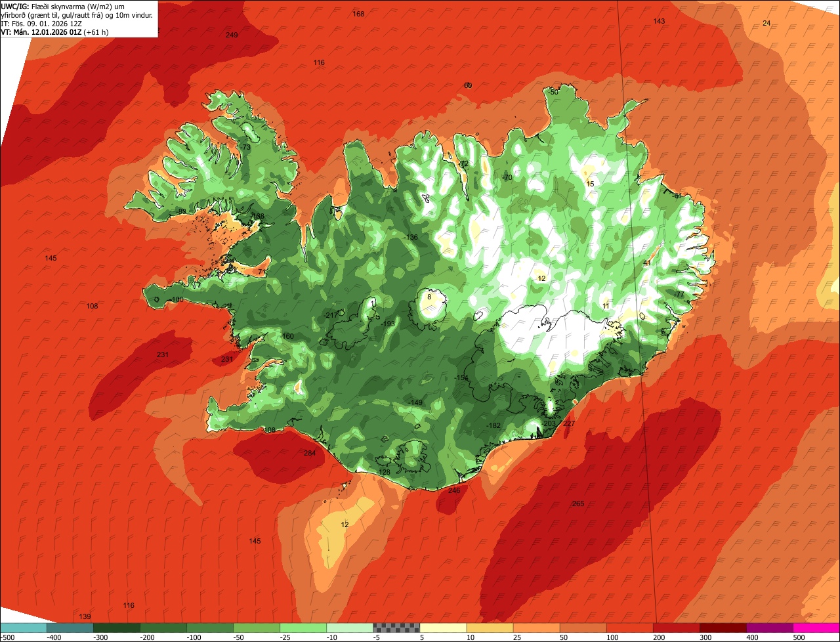840x642 pixels.
Task: Click the 246 value off the south coast
Action: pyautogui.click(x=454, y=490)
